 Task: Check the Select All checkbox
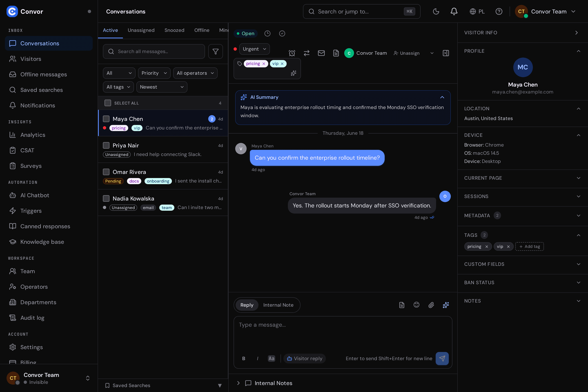click(108, 103)
